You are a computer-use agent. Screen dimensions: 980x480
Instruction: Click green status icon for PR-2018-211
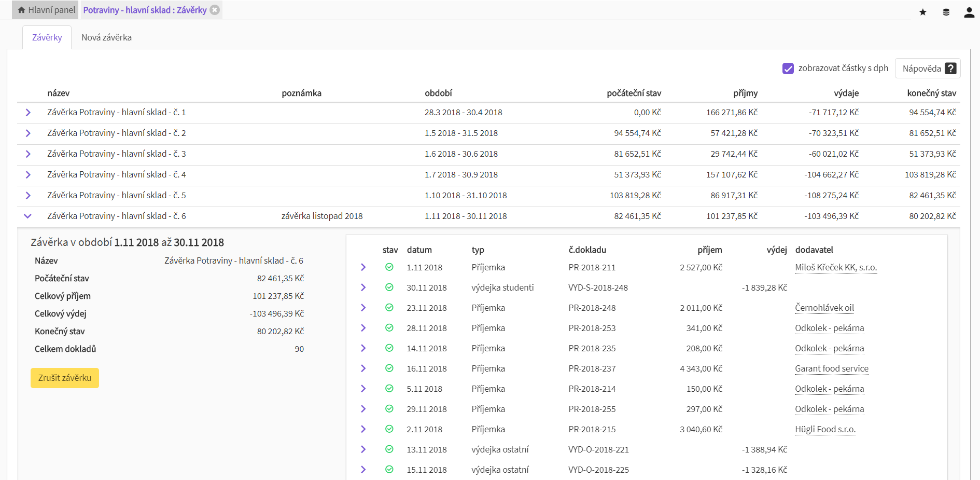tap(389, 267)
